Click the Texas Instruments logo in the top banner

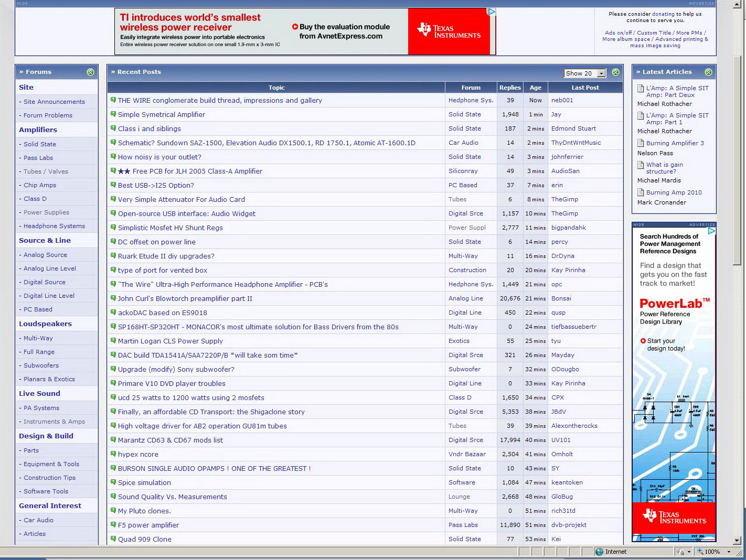click(450, 31)
